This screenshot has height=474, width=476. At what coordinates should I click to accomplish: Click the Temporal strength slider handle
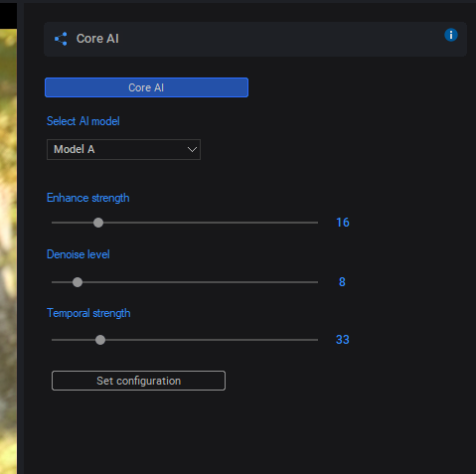click(100, 340)
